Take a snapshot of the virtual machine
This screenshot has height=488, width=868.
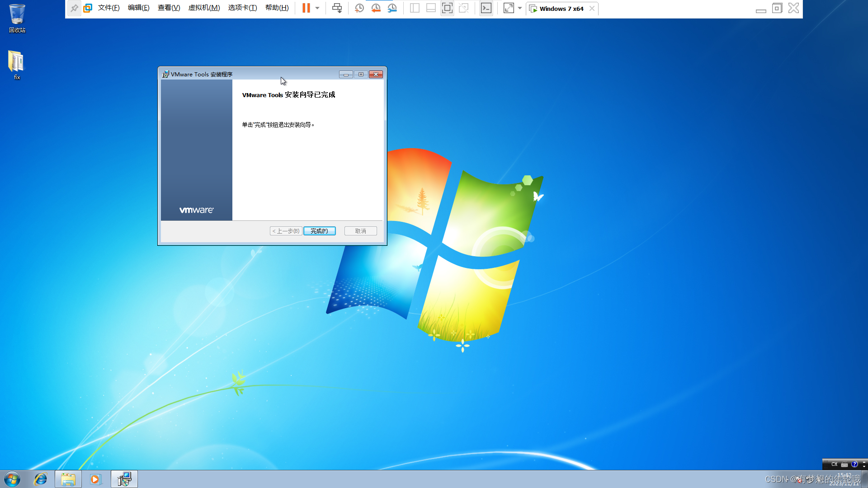pos(359,8)
